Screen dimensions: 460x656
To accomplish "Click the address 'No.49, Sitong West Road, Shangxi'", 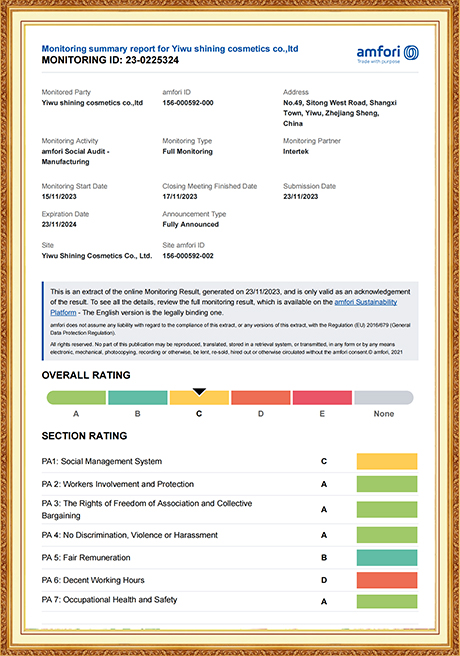I will coord(340,103).
